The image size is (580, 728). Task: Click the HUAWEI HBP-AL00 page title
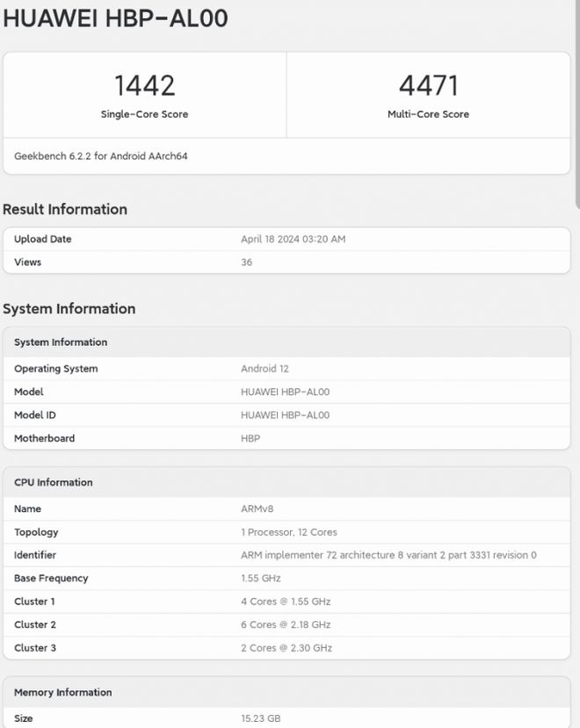click(115, 18)
